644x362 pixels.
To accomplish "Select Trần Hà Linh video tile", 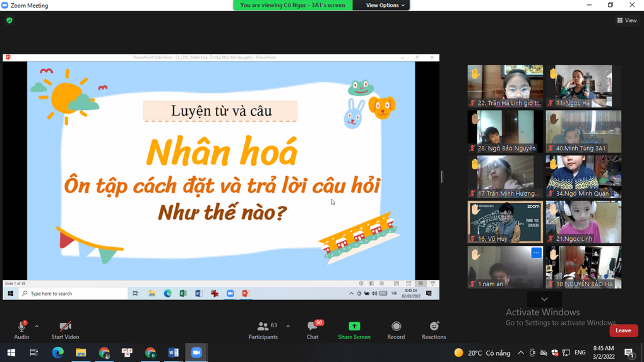I will coord(505,86).
